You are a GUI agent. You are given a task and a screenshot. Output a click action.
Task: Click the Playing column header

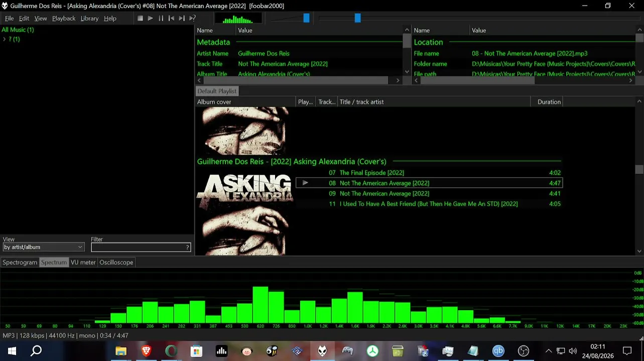pyautogui.click(x=306, y=102)
